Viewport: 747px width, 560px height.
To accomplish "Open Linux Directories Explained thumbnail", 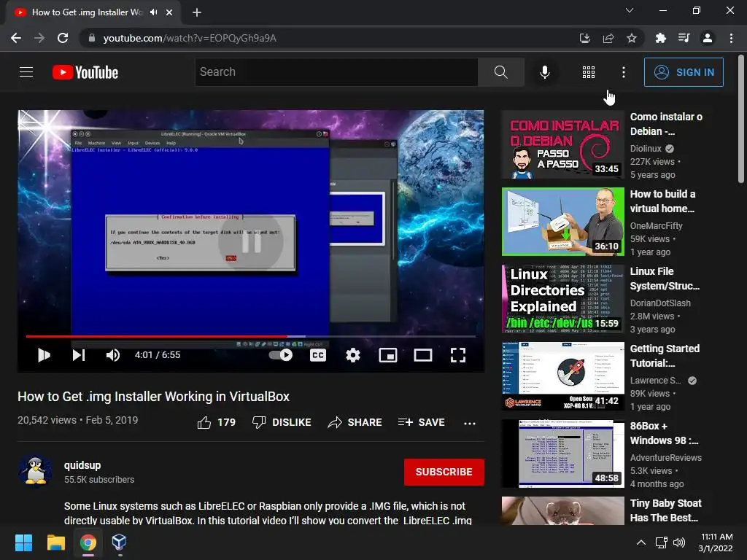I will pos(562,299).
